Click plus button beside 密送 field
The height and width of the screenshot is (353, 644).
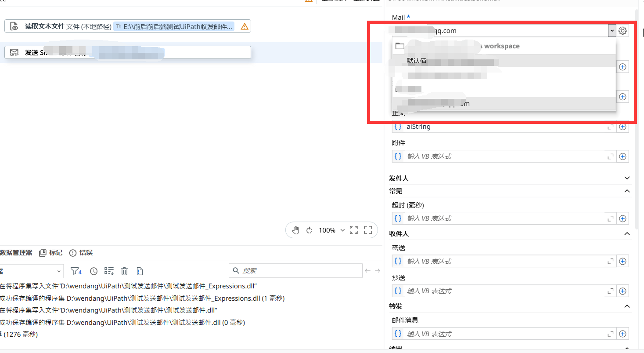pos(622,261)
